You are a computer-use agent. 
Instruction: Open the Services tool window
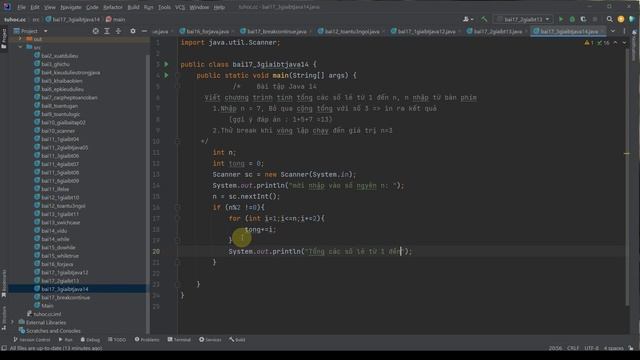(210, 340)
